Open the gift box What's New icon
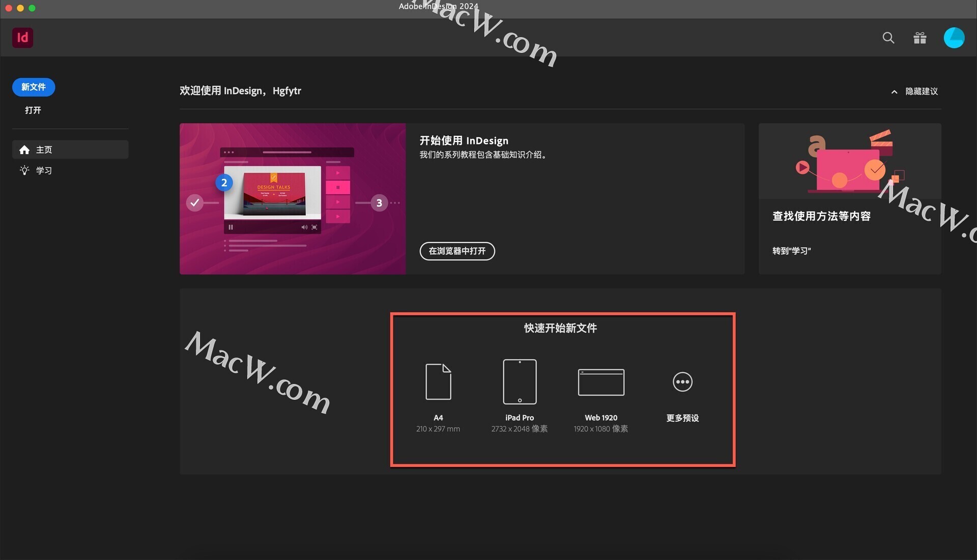 point(919,38)
